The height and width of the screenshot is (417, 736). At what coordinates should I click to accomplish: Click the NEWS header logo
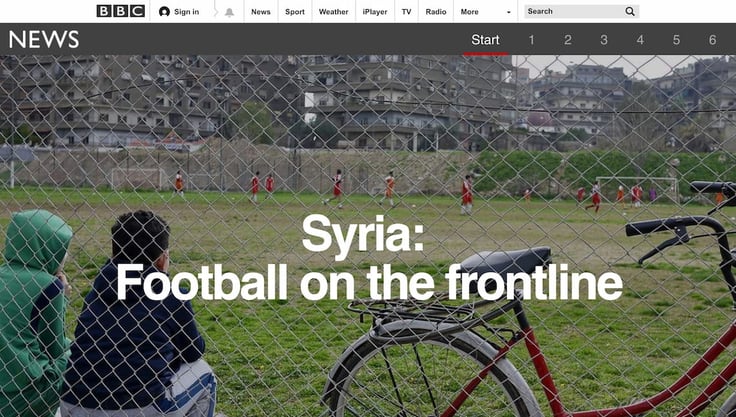pyautogui.click(x=44, y=39)
